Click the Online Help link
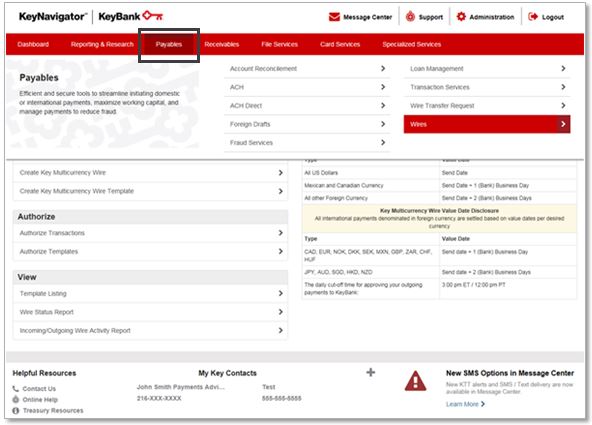This screenshot has height=425, width=592. tap(40, 399)
